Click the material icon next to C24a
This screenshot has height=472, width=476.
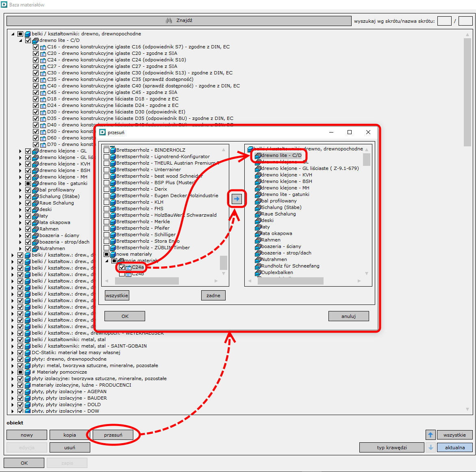128,268
